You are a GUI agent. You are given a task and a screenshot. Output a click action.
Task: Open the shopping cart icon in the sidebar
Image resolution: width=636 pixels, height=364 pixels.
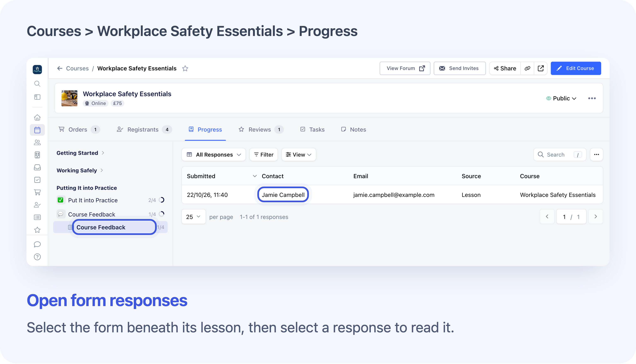37,192
